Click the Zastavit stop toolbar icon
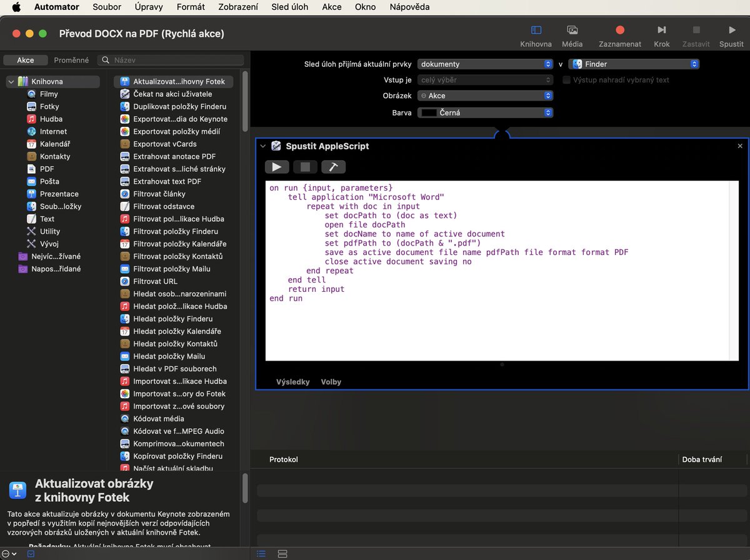The height and width of the screenshot is (560, 750). [696, 30]
